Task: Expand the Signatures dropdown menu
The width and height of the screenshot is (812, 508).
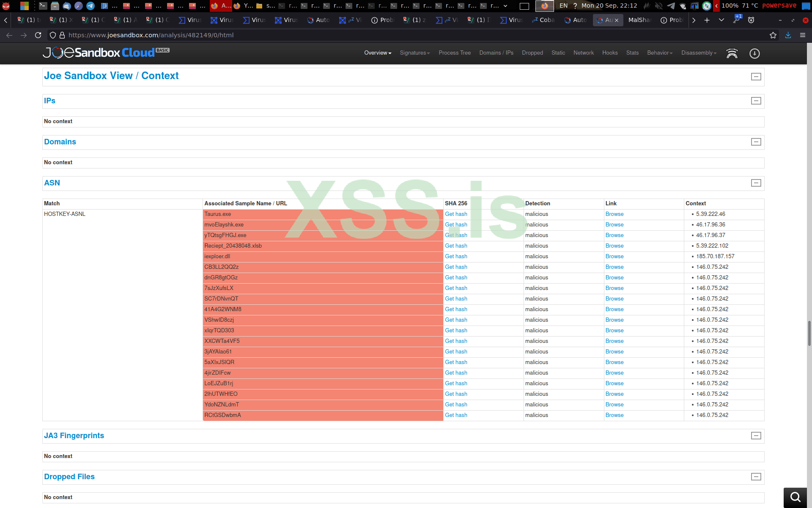Action: [414, 53]
